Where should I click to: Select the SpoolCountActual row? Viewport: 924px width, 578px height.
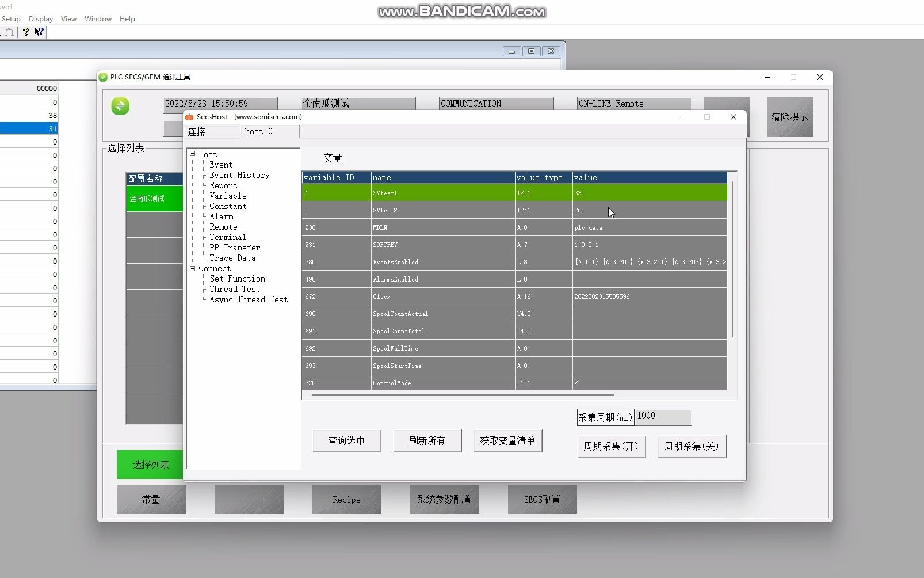point(514,314)
